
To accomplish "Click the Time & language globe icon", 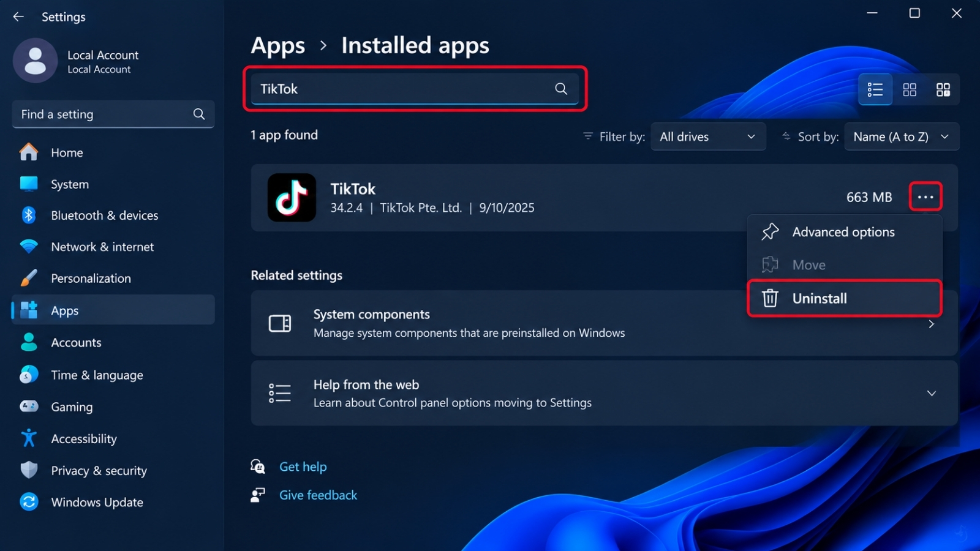I will [x=29, y=374].
